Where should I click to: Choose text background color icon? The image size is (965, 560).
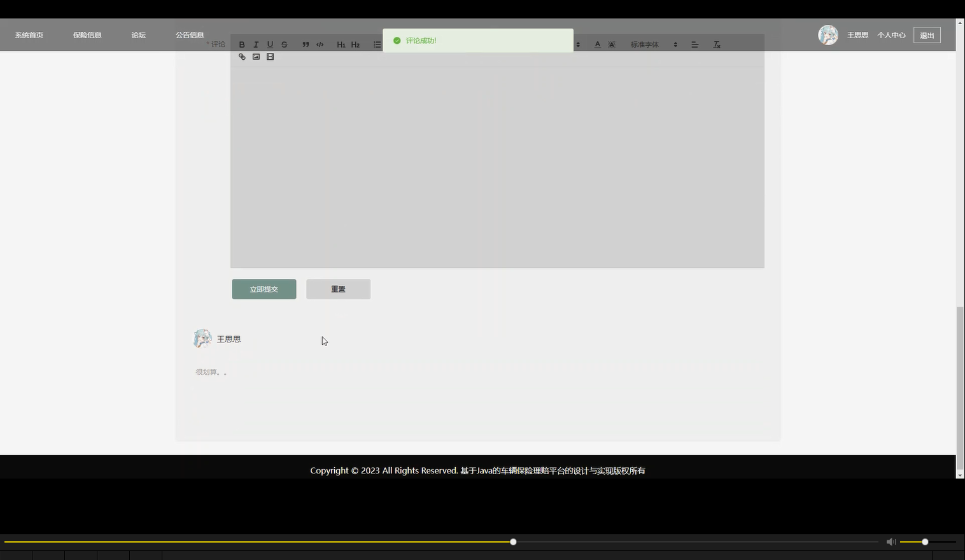612,45
